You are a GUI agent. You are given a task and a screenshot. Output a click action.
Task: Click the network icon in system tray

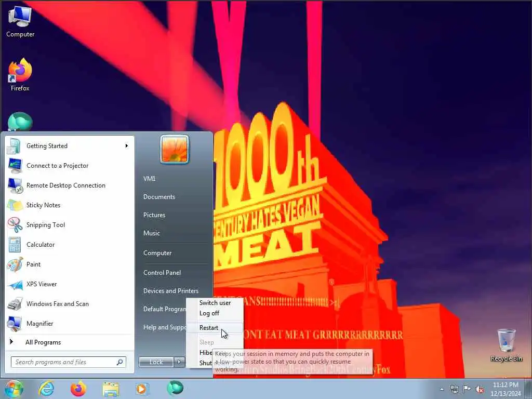pyautogui.click(x=454, y=389)
